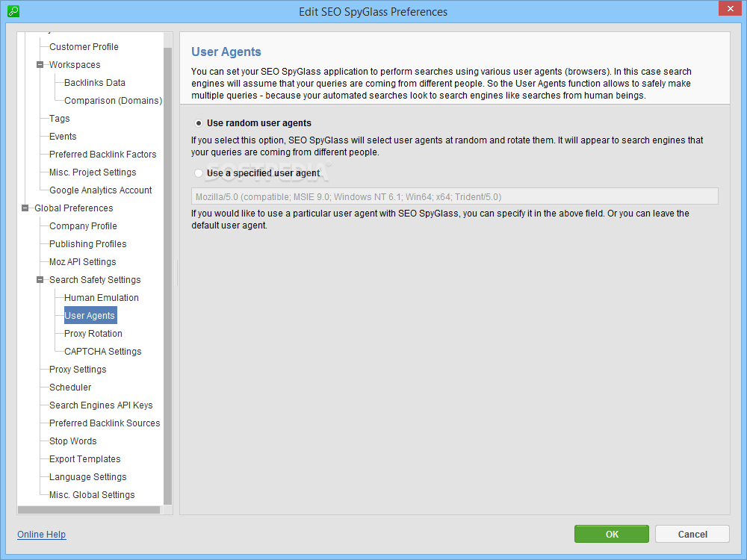Open Google Analytics Account settings
The image size is (747, 560).
101,190
